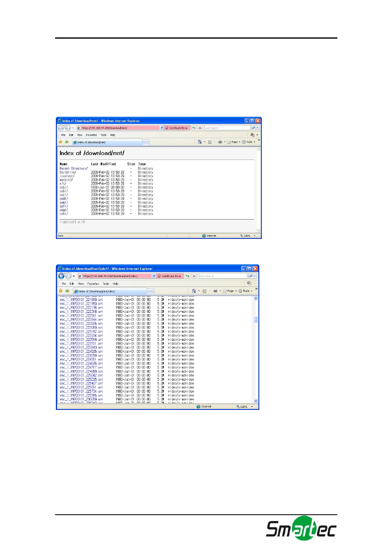Click new tab button in /download/mnt/ window
Viewport: 392px width, 555px height.
(146, 142)
